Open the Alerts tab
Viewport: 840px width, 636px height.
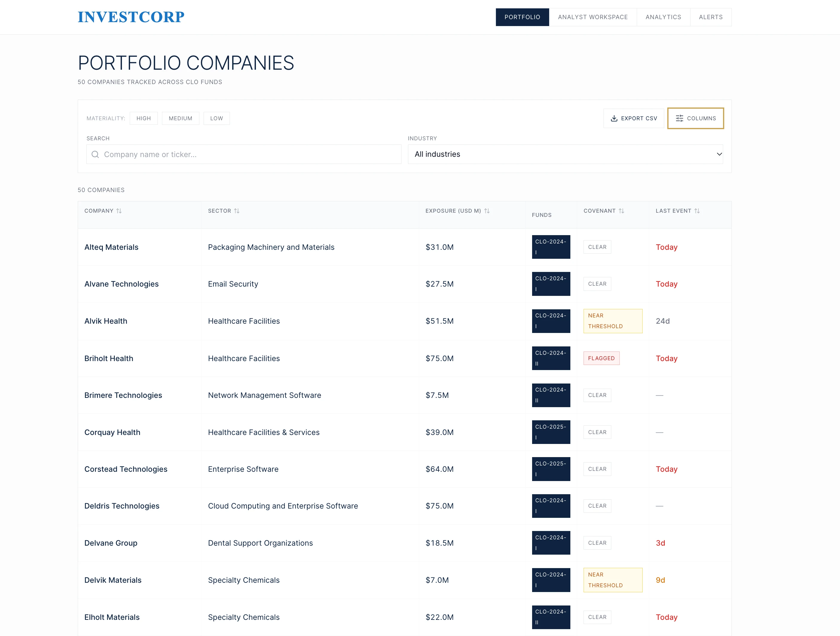[711, 17]
